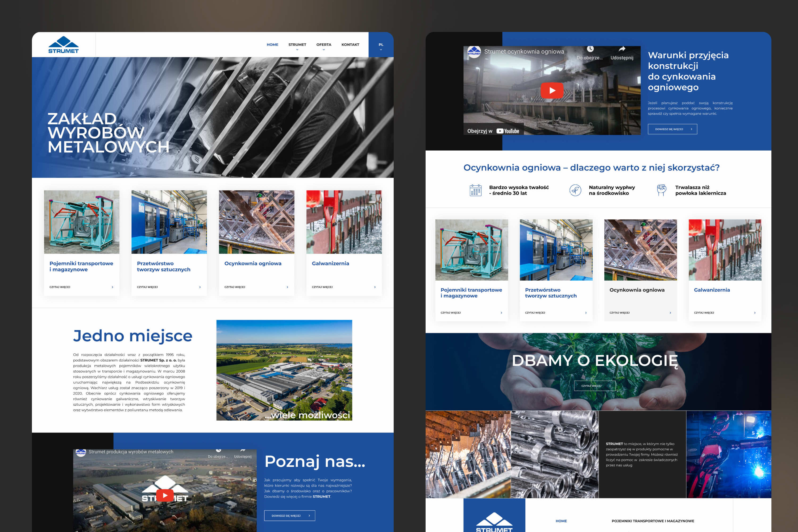Expand the STRUMET navigation dropdown
Viewport: 798px width, 532px height.
(297, 46)
